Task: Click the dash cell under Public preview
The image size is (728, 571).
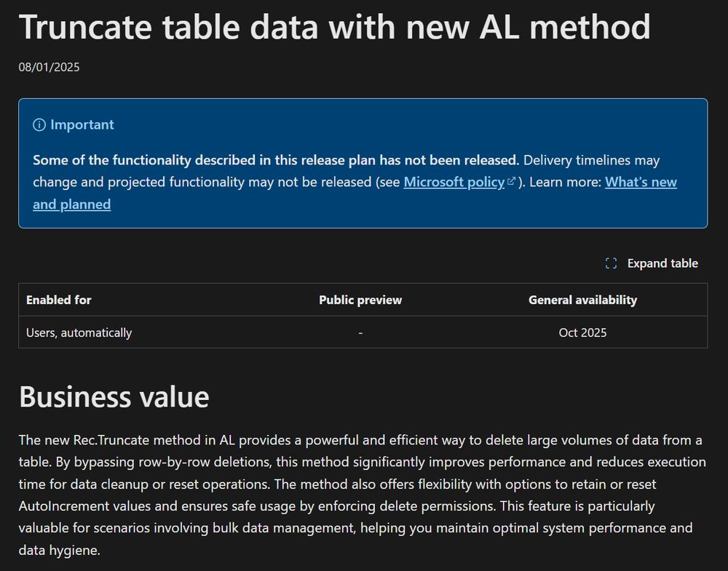Action: tap(360, 332)
